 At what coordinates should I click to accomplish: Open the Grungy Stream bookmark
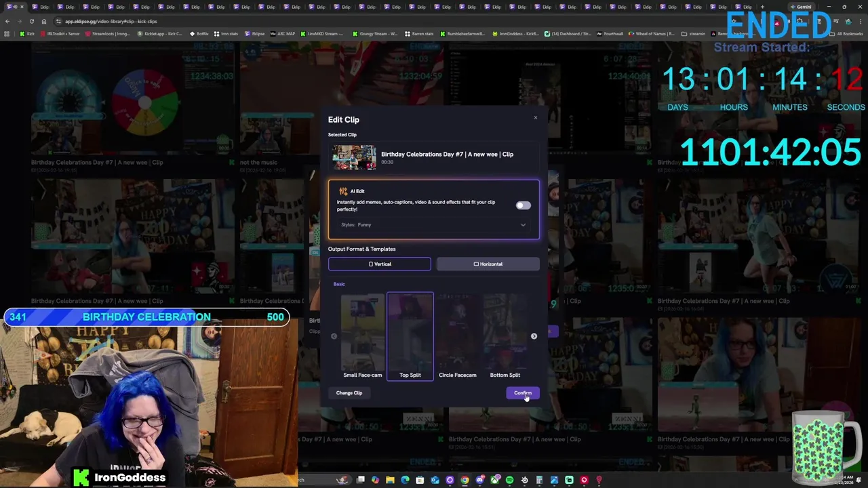pos(375,34)
